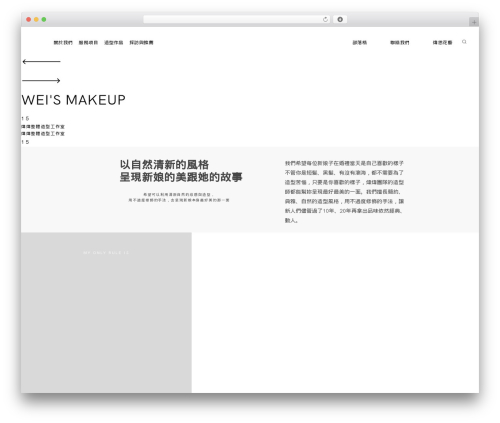The width and height of the screenshot is (500, 423).
Task: Open the 聯絡我們 menu item
Action: pos(400,42)
